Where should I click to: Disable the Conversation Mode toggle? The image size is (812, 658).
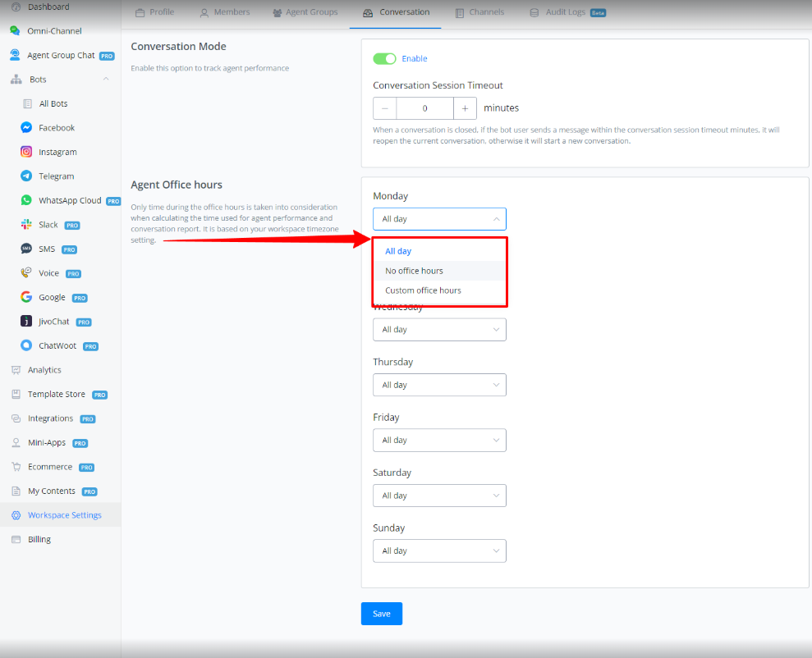pos(384,59)
